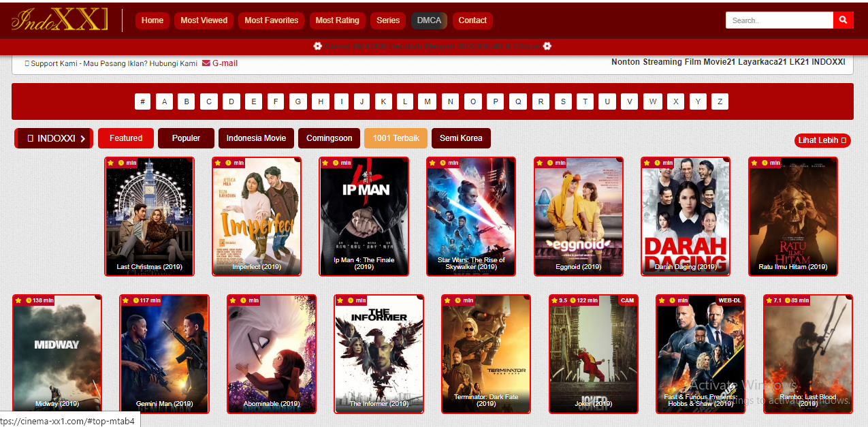The height and width of the screenshot is (427, 868).
Task: Open the Gemini Man (2019) poster
Action: (164, 354)
